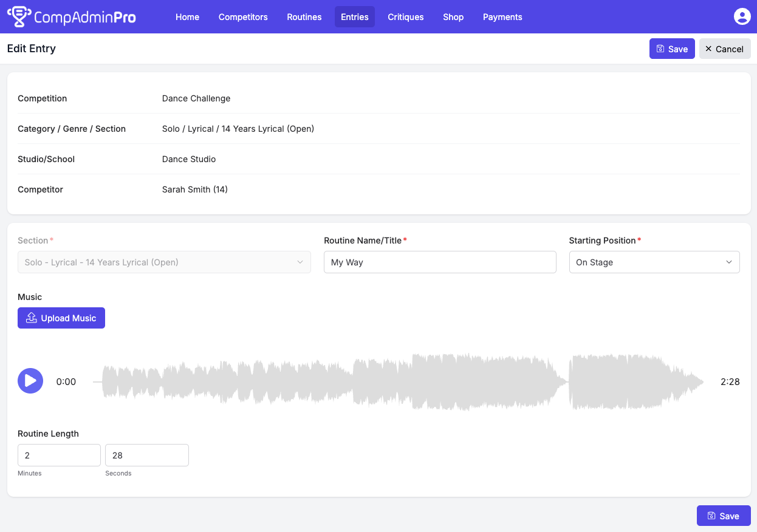Screen dimensions: 757x532
Task: Seek within the audio waveform
Action: point(399,382)
